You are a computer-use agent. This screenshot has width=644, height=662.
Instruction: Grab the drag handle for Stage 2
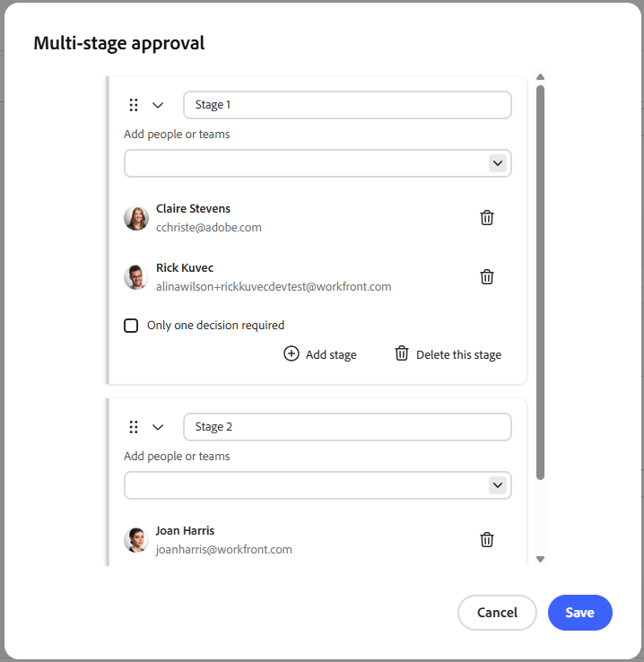[x=134, y=427]
